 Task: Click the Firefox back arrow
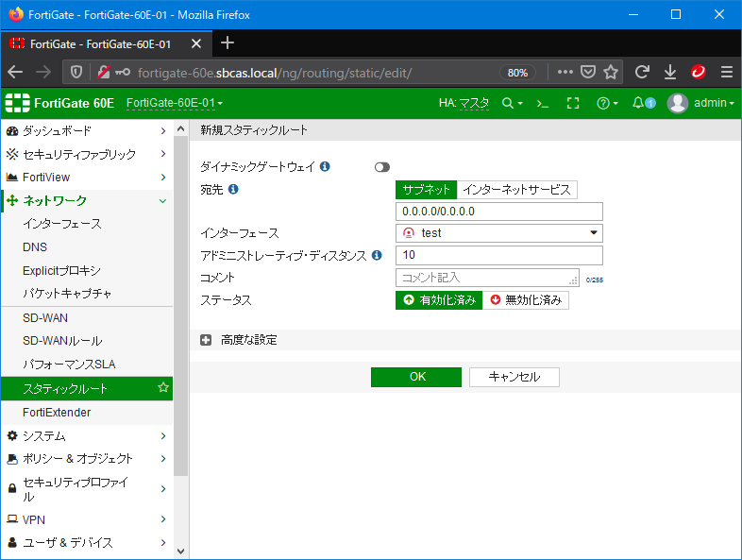tap(16, 73)
